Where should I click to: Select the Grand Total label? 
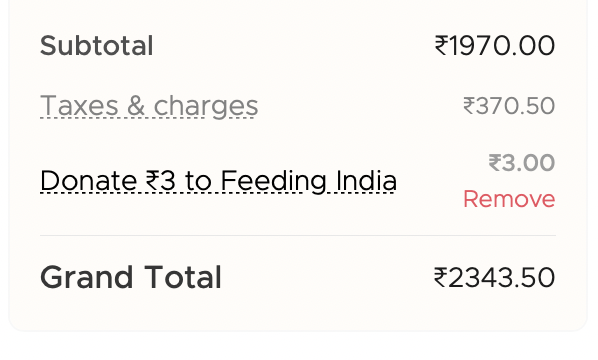coord(130,277)
